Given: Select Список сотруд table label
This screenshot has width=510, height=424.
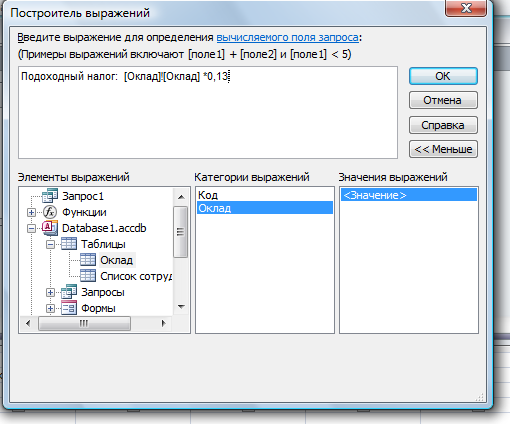Looking at the screenshot, I should pos(136,276).
